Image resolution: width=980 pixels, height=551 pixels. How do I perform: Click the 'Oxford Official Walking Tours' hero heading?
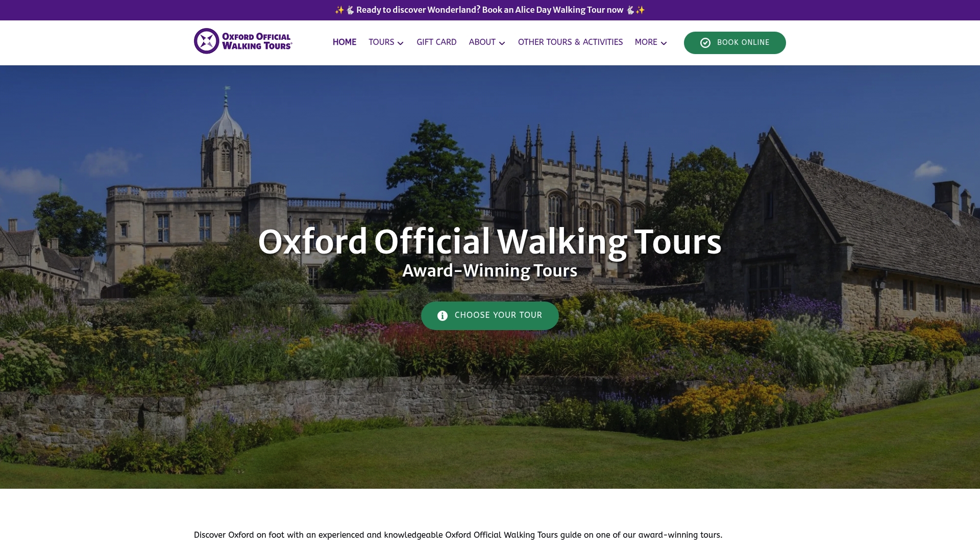(490, 242)
